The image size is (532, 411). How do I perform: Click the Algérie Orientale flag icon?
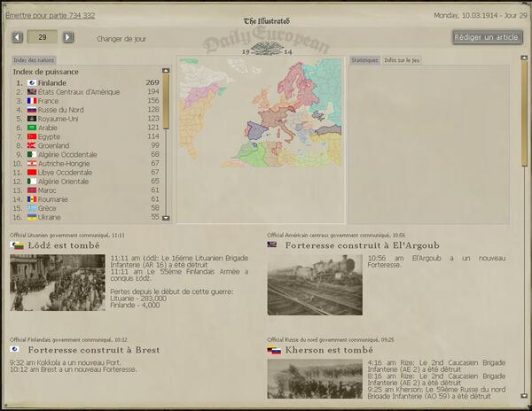(x=32, y=182)
